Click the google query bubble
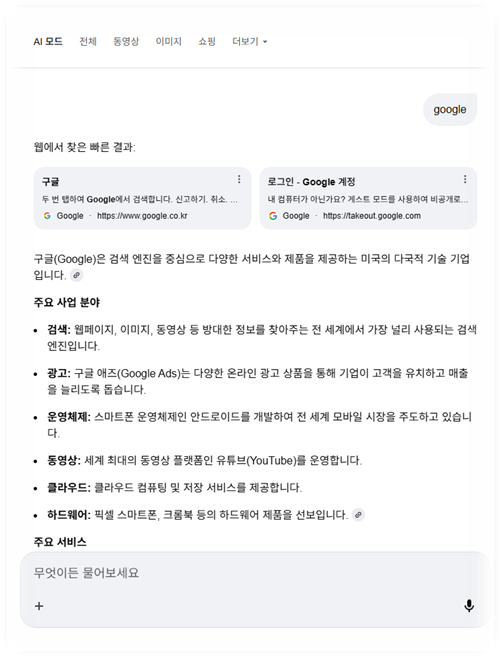This screenshot has width=501, height=658. [450, 110]
